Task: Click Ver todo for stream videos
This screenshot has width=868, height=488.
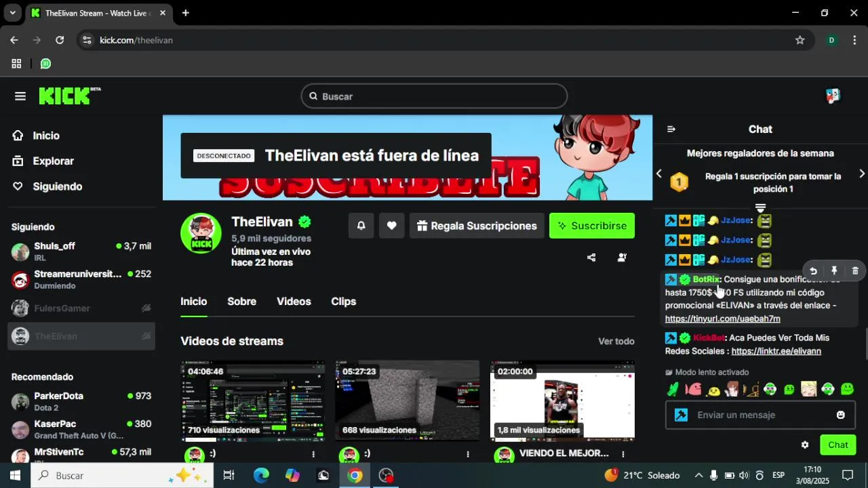Action: [x=616, y=342]
